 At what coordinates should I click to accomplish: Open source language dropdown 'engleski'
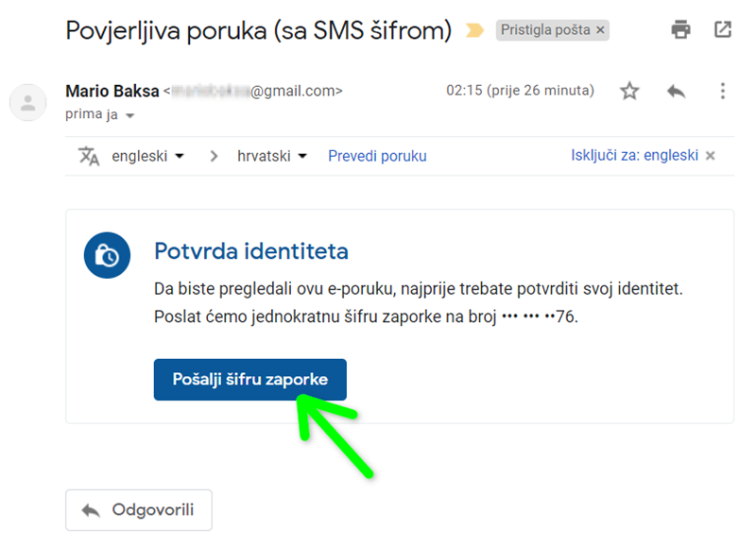(x=147, y=156)
